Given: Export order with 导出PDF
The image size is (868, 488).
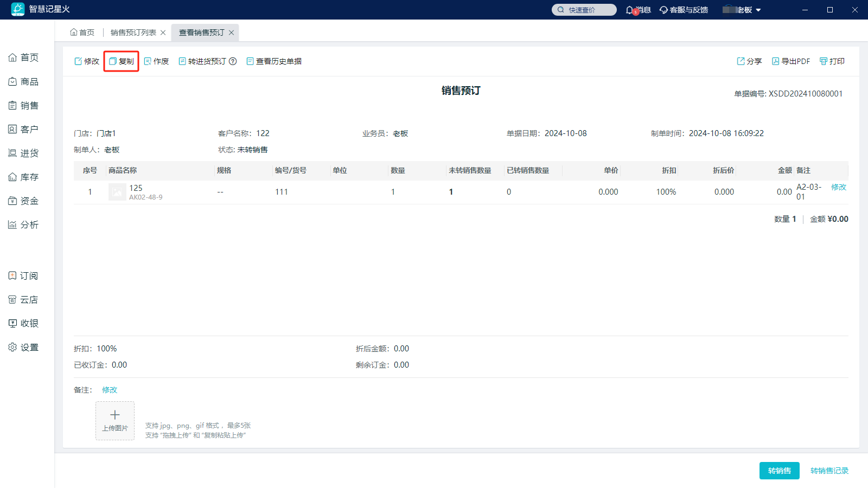Looking at the screenshot, I should (x=791, y=61).
